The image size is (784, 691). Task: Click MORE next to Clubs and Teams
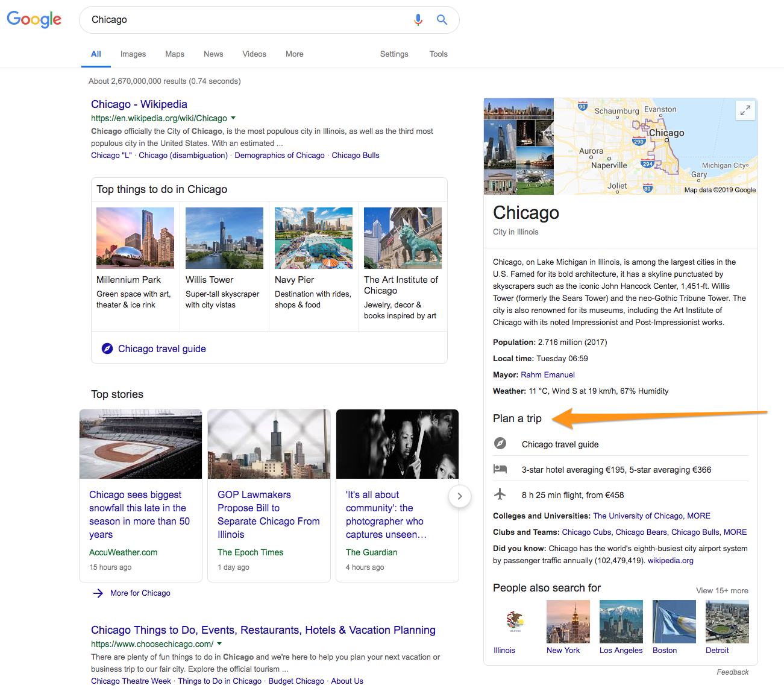click(735, 532)
